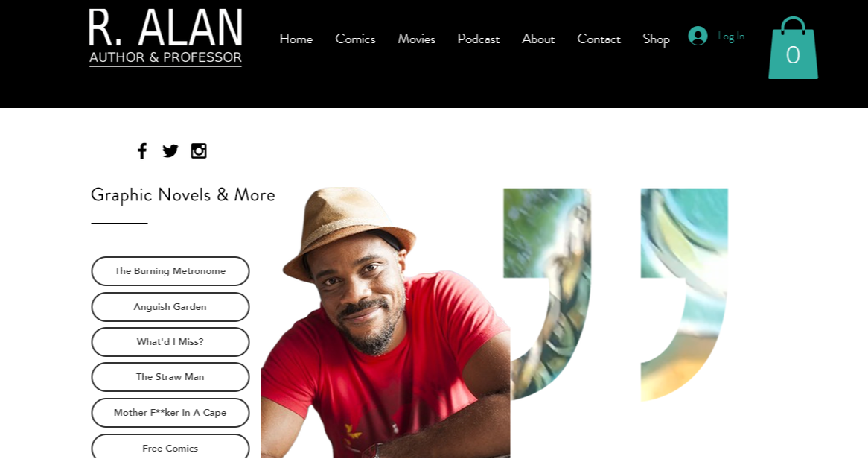Open The Burning Metronome button
The image size is (868, 459).
(x=170, y=271)
